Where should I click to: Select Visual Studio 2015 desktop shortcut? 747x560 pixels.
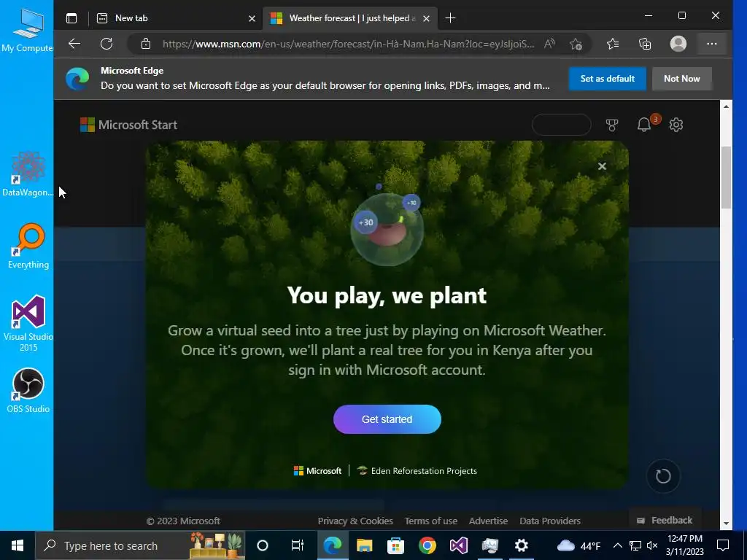pyautogui.click(x=28, y=324)
